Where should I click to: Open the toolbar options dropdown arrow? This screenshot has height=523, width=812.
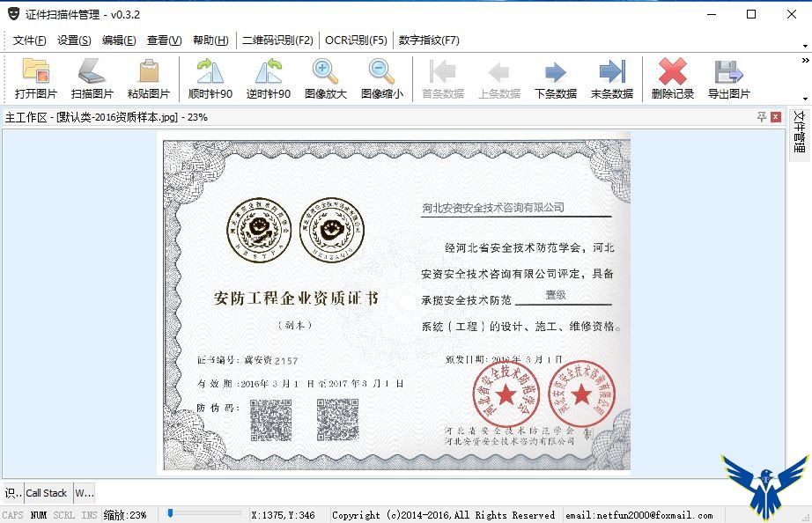coord(804,98)
